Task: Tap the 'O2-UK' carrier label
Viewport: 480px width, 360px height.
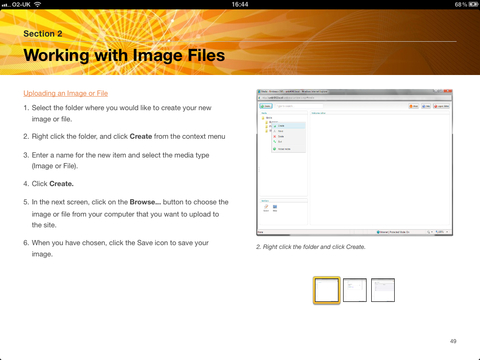Action: coord(21,4)
